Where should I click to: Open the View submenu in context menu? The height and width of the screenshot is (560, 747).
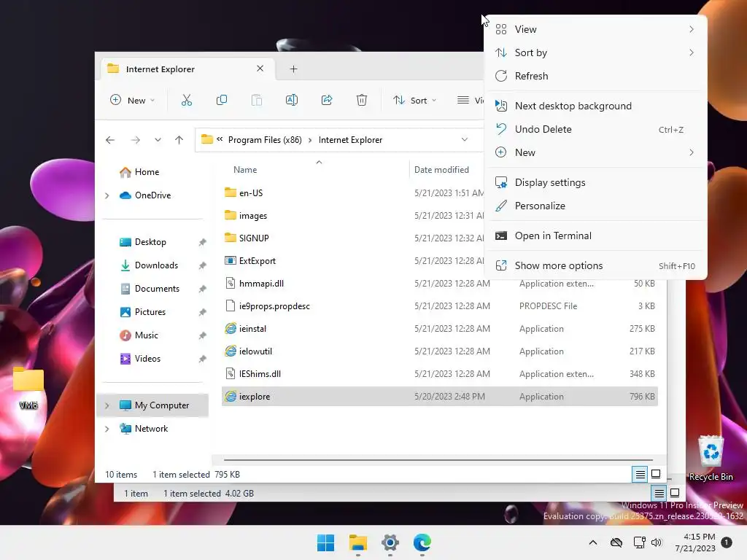click(595, 29)
